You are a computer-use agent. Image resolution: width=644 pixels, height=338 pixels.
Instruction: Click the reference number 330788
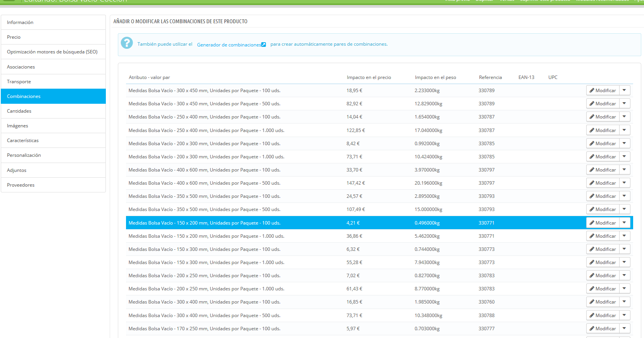pos(487,316)
